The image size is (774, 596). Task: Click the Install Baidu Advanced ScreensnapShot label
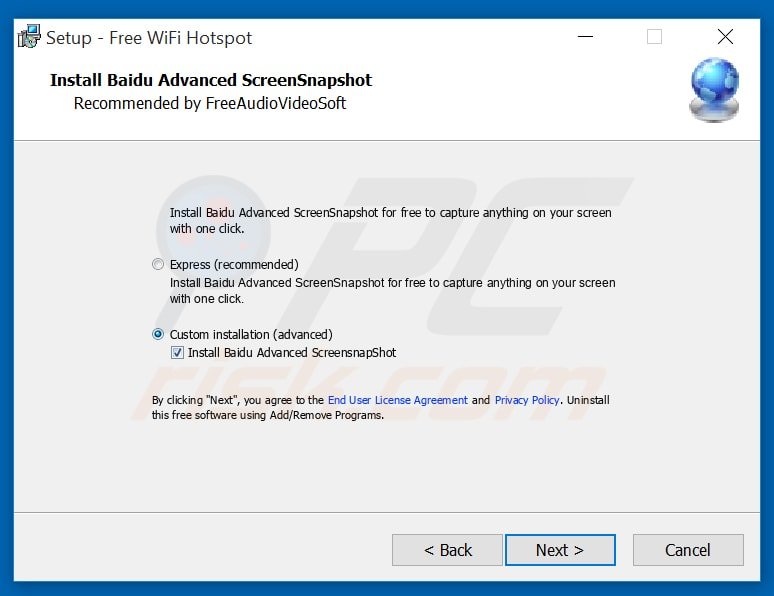292,353
